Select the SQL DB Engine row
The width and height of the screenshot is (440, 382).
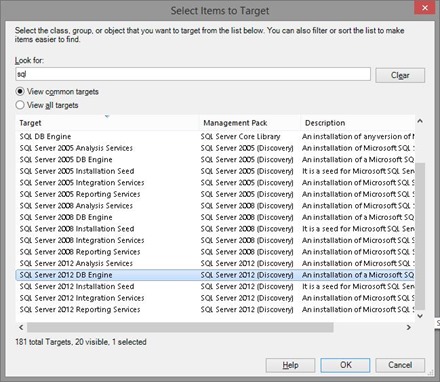(x=215, y=136)
